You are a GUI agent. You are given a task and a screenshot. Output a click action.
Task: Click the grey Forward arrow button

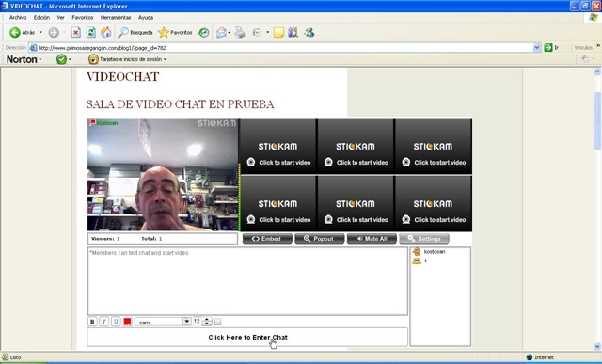pos(54,33)
